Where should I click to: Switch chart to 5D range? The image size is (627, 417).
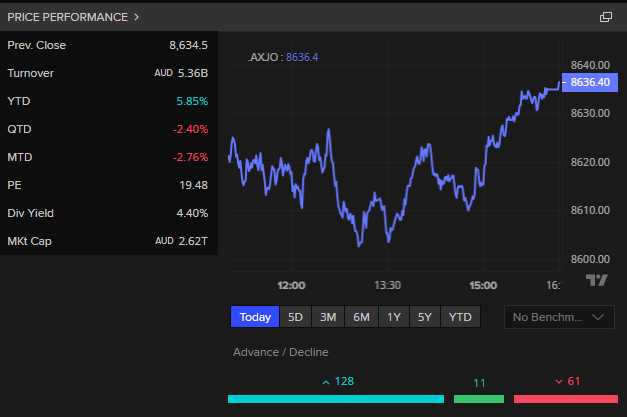click(295, 317)
